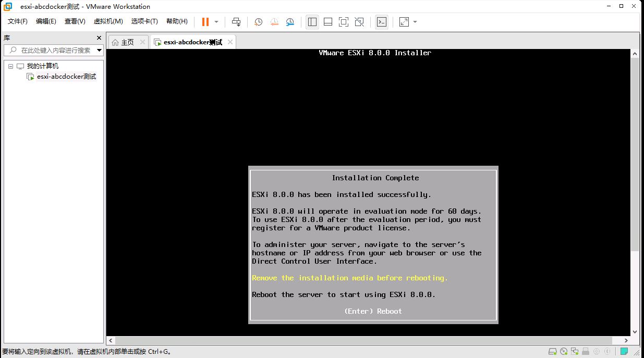Close the 主页 tab
Image resolution: width=644 pixels, height=358 pixels.
point(142,42)
